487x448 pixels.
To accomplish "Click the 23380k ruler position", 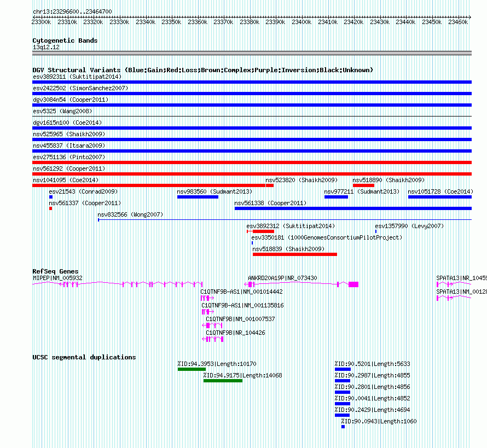I will [x=250, y=22].
